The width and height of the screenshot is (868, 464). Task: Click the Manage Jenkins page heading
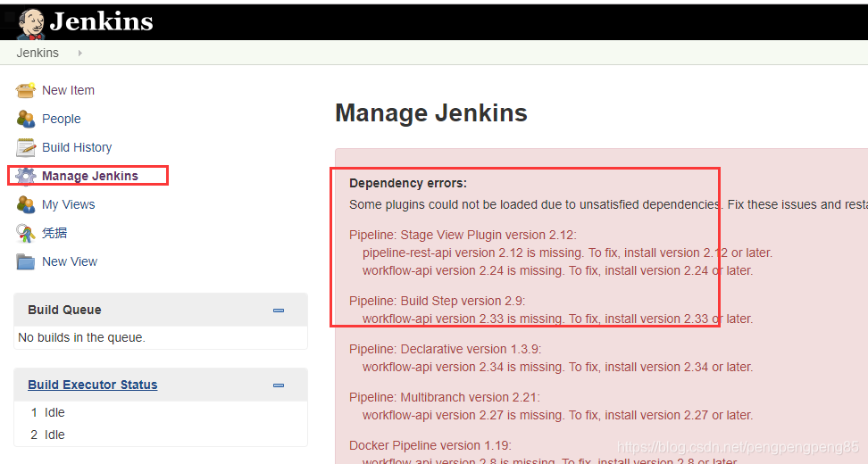[x=431, y=113]
